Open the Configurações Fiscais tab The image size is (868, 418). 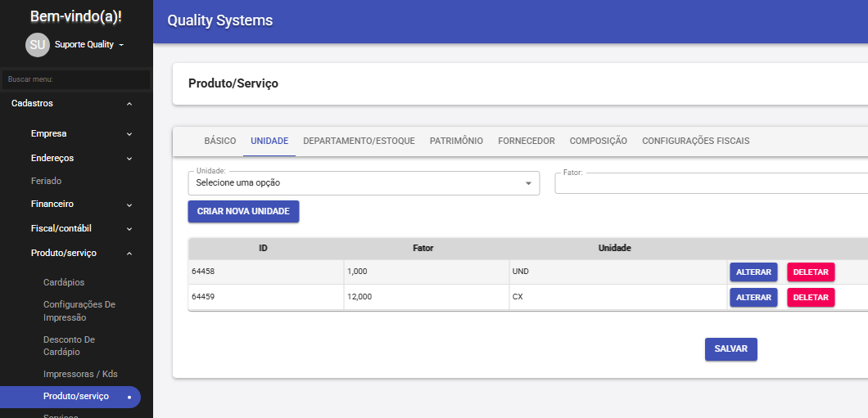695,141
